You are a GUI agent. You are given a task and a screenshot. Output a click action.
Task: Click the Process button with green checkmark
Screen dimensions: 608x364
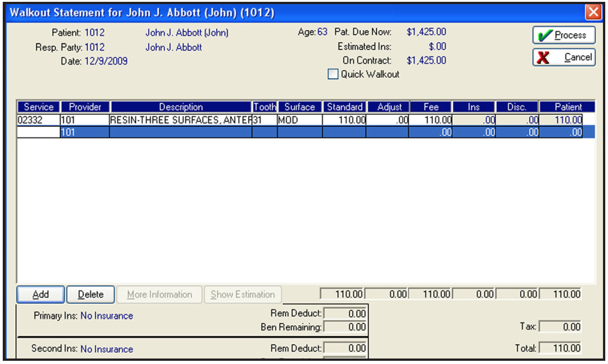click(564, 35)
